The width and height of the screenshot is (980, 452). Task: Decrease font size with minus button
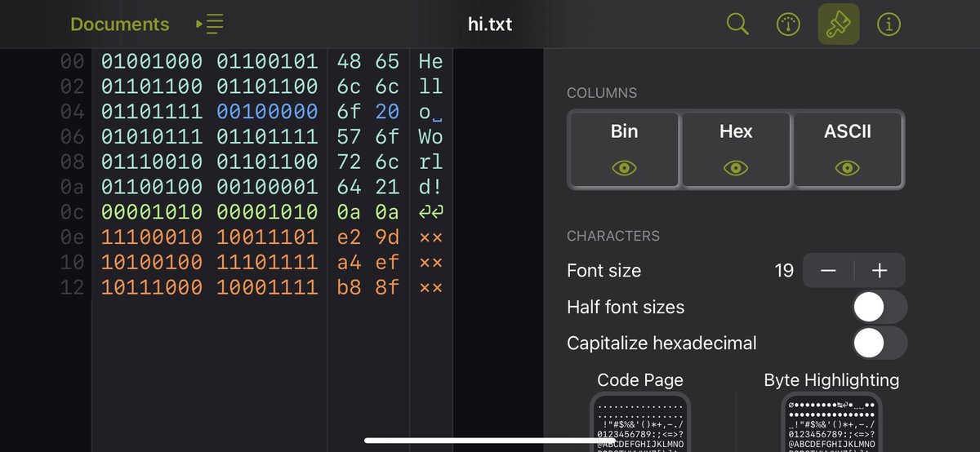[x=828, y=271]
